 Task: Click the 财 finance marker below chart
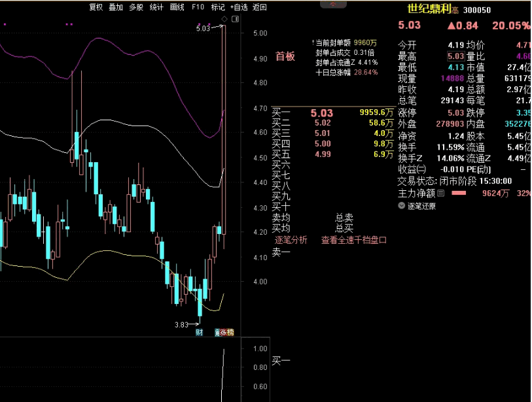199,332
